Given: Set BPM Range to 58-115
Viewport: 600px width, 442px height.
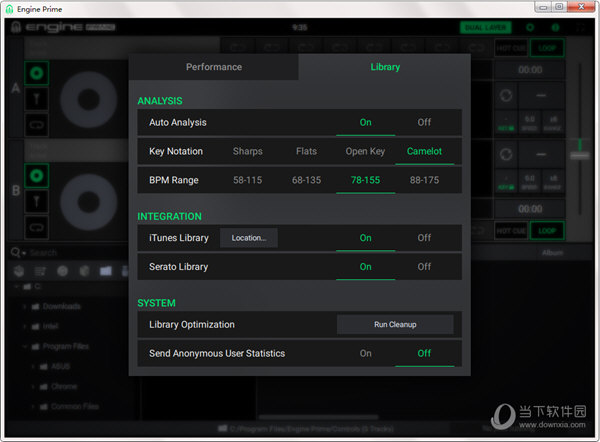Looking at the screenshot, I should pos(248,180).
